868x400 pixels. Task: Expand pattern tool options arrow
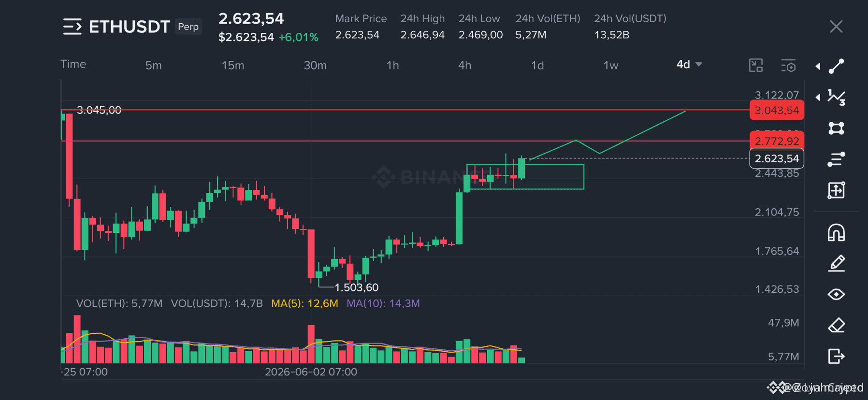(x=818, y=97)
